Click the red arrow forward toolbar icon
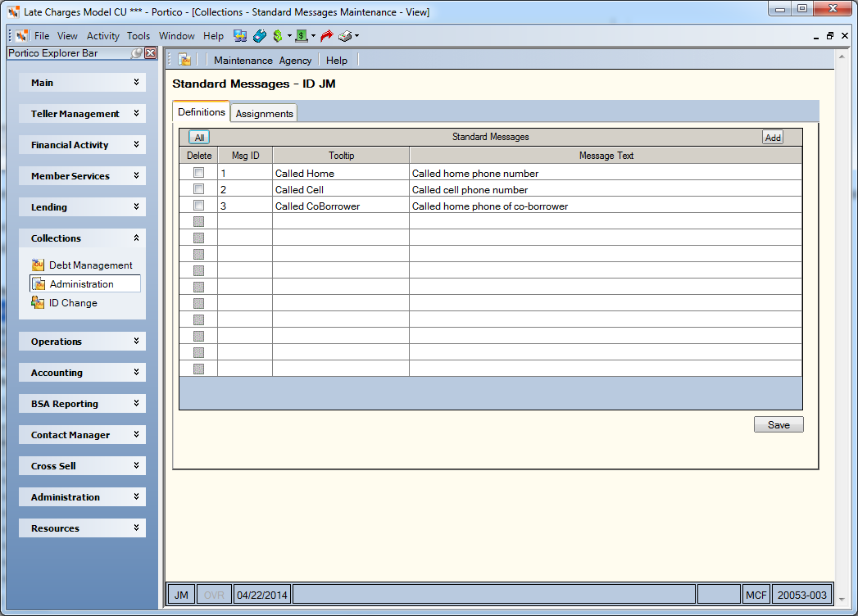This screenshot has width=858, height=616. (327, 36)
